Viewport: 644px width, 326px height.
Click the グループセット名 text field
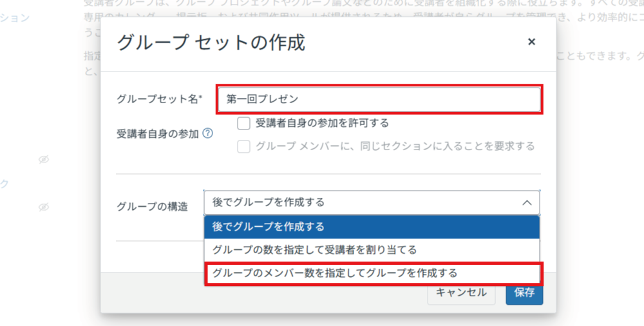click(379, 99)
